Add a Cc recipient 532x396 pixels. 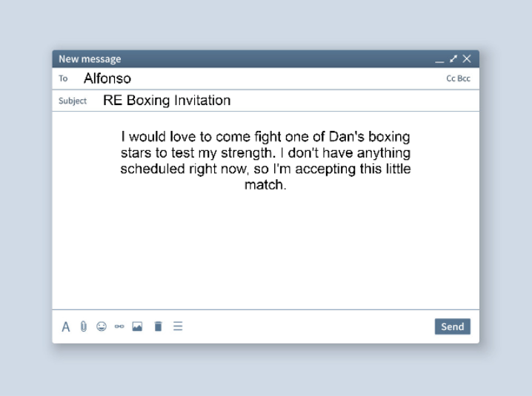tap(450, 78)
